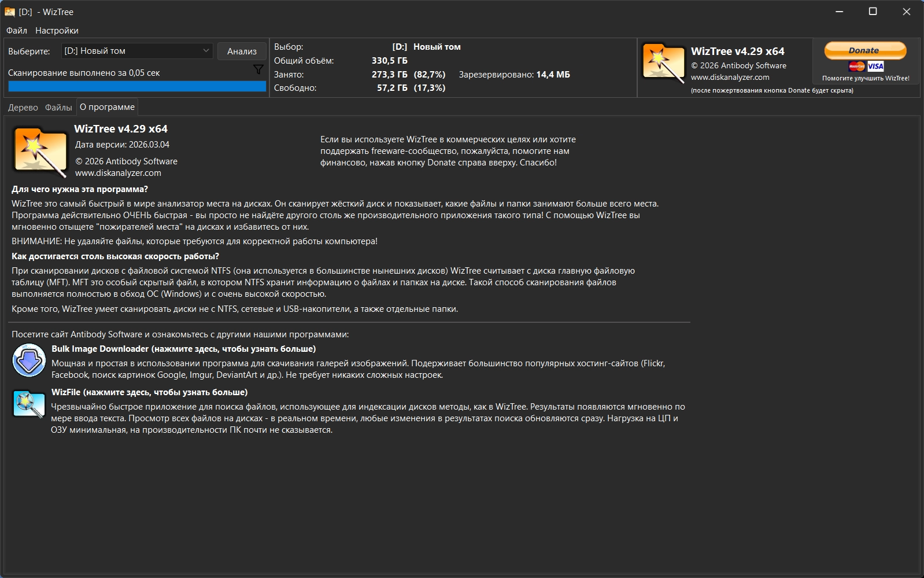The height and width of the screenshot is (578, 924).
Task: Click the MasterCard and VISA card logos
Action: tap(866, 66)
